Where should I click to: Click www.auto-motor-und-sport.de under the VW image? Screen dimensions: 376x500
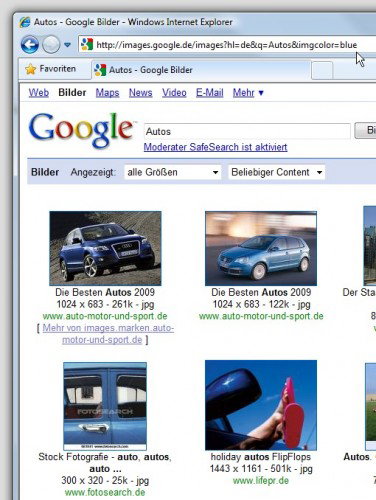[x=261, y=316]
